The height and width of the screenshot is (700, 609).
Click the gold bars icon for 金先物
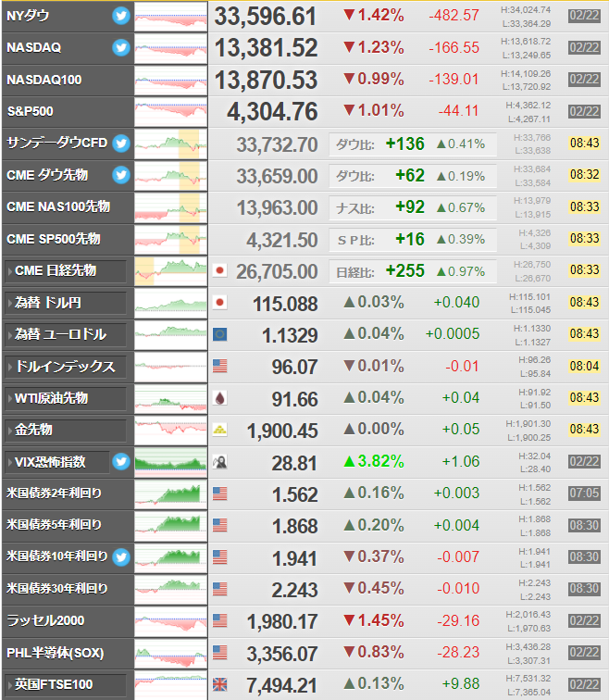click(x=219, y=430)
